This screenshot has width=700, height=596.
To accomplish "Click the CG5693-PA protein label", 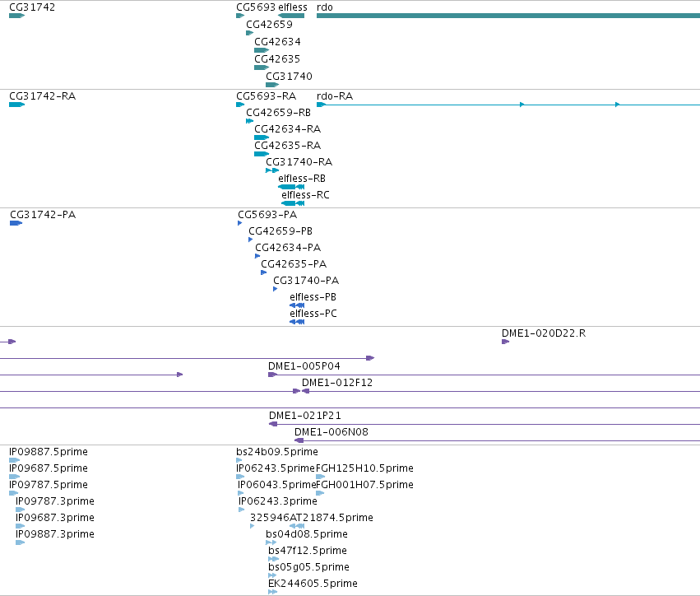I will coord(267,215).
